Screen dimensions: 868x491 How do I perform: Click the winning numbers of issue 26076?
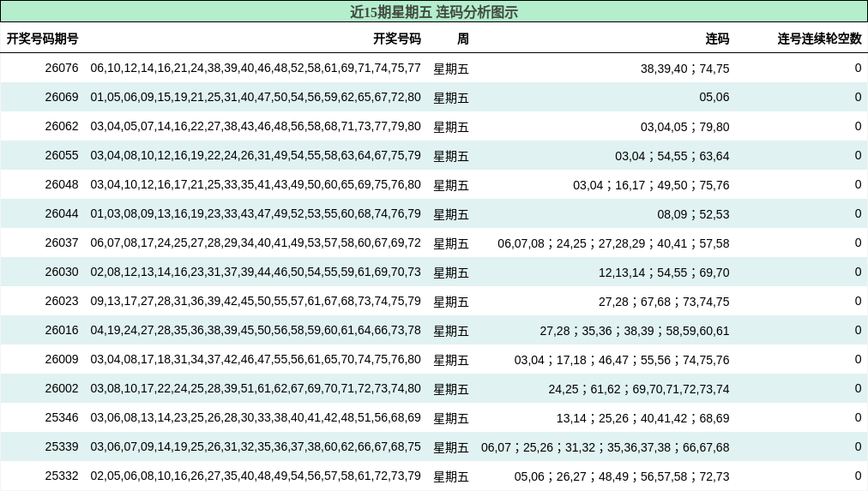pyautogui.click(x=256, y=68)
